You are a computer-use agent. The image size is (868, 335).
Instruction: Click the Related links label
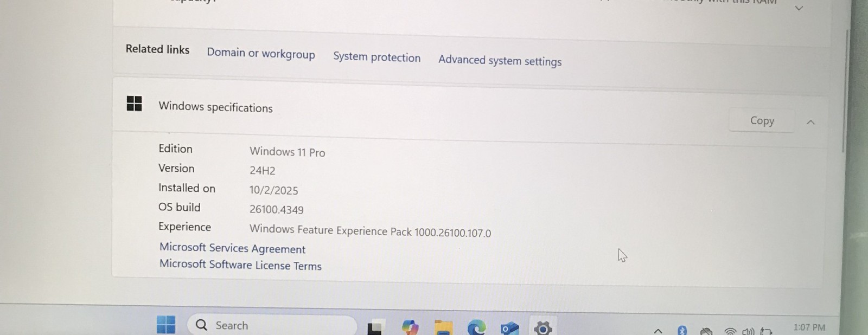pos(157,49)
